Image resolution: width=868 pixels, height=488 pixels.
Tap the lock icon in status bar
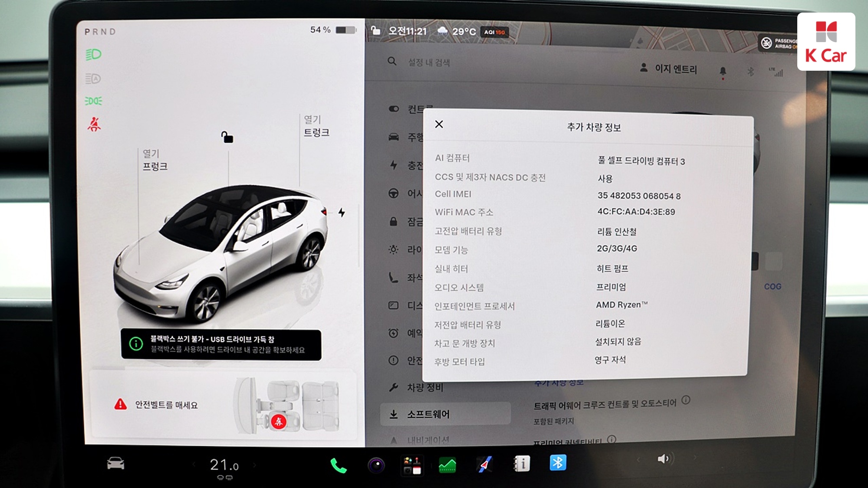(x=375, y=30)
